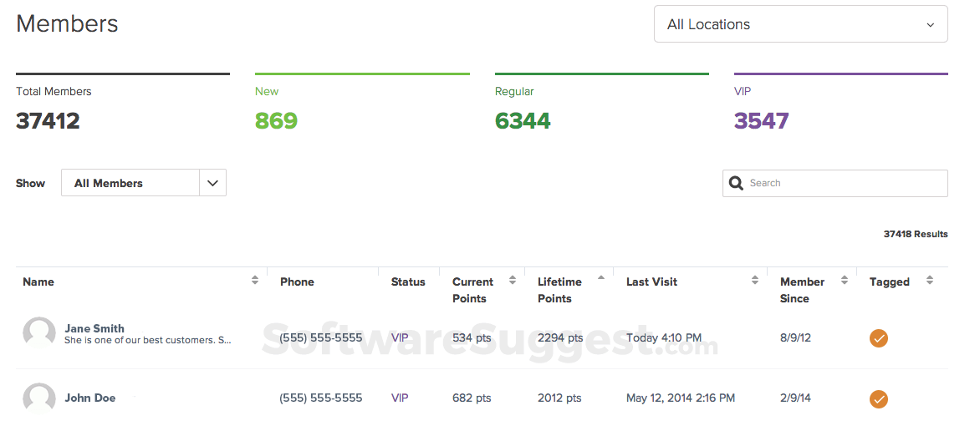Click Jane Smith's avatar icon
The width and height of the screenshot is (980, 421).
tap(39, 334)
